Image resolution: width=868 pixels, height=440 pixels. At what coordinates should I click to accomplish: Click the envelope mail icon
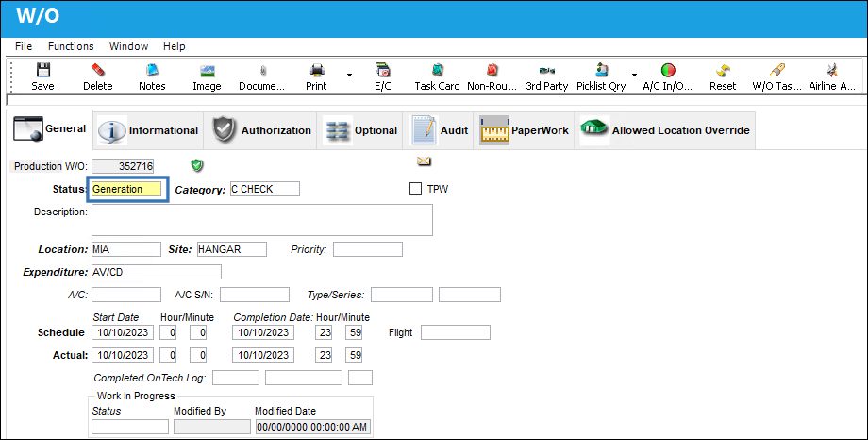click(424, 161)
